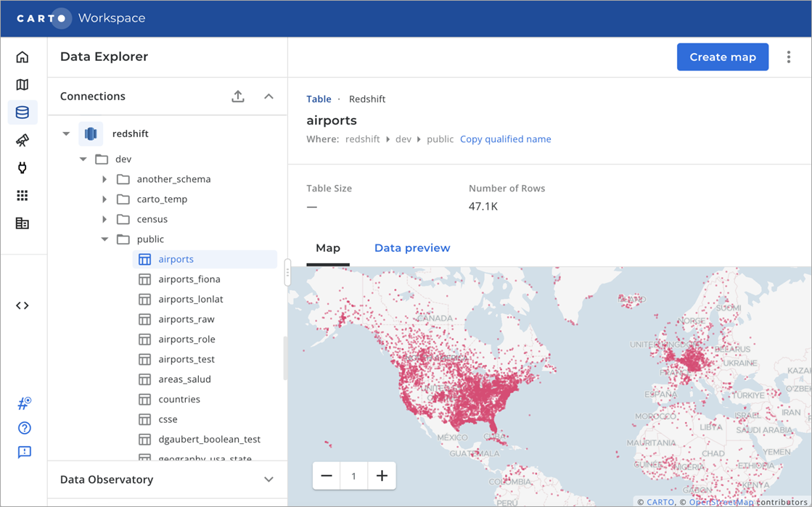Select the another_schema folder label
This screenshot has height=507, width=812.
[173, 179]
